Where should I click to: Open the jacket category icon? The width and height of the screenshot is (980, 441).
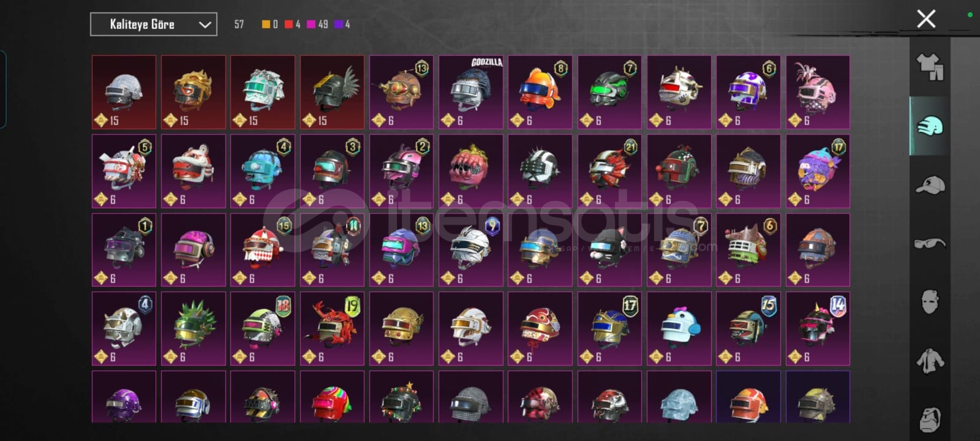[x=930, y=361]
